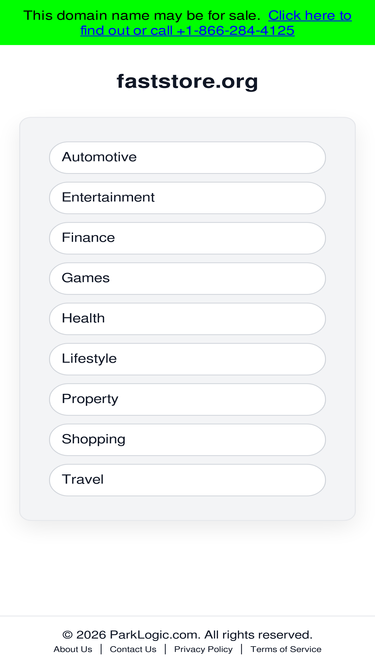The image size is (375, 667).
Task: Select the Entertainment category
Action: click(188, 198)
